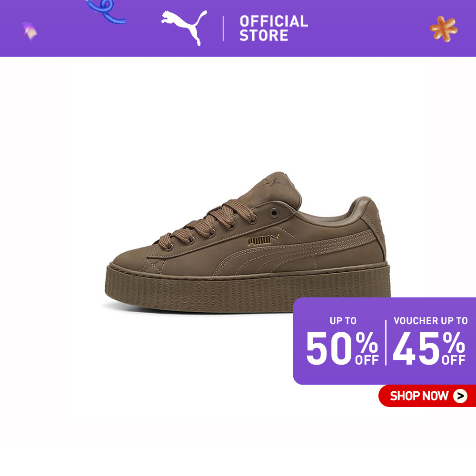Click the VOUCHER UP TO label
The image size is (476, 476).
[x=430, y=321]
